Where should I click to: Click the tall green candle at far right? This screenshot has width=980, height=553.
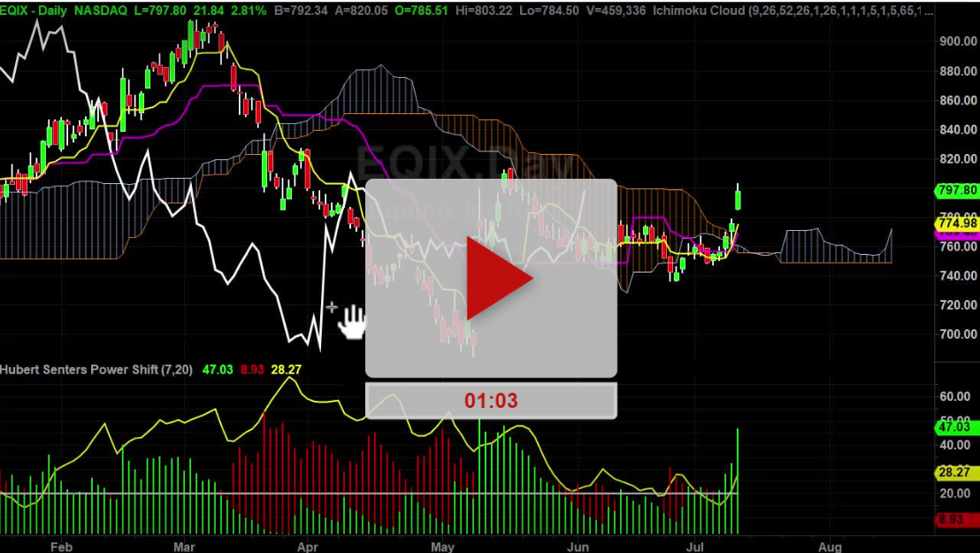click(738, 198)
